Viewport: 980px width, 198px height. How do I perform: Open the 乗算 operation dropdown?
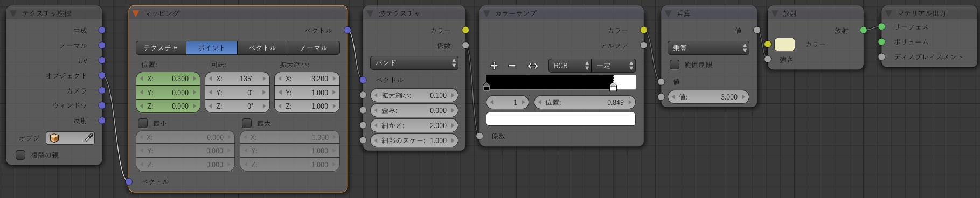click(708, 48)
